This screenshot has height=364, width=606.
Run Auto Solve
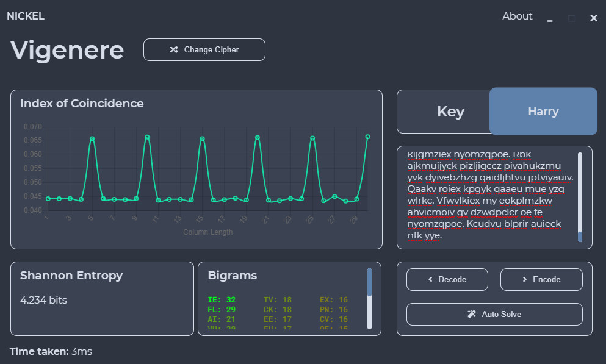[494, 314]
